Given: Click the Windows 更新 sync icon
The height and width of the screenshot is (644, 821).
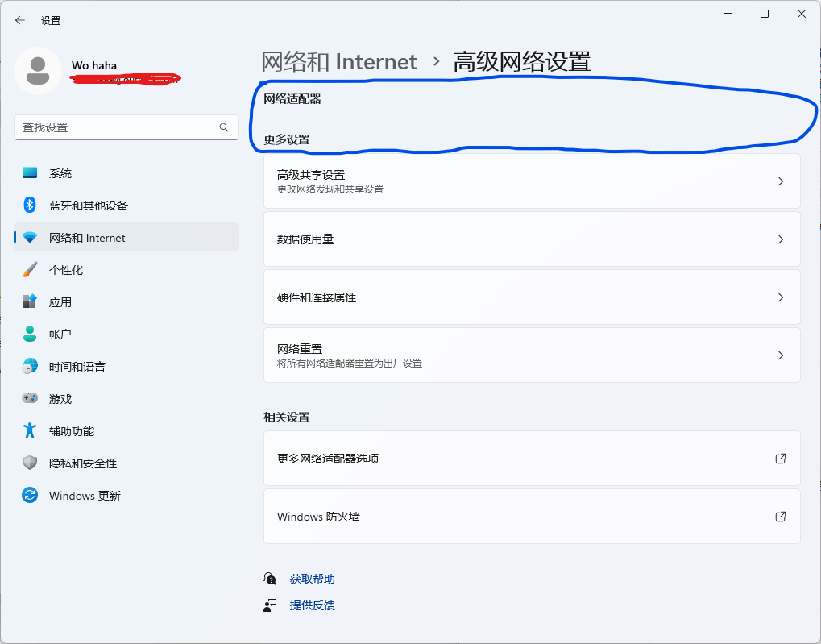Looking at the screenshot, I should [x=30, y=495].
